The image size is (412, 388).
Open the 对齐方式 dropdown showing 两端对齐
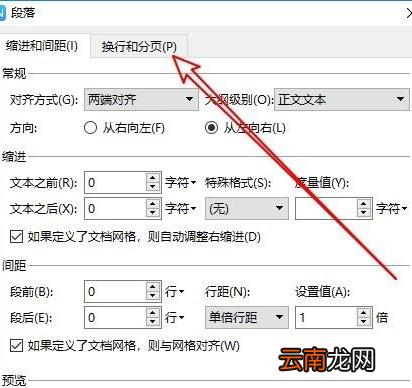(x=141, y=99)
